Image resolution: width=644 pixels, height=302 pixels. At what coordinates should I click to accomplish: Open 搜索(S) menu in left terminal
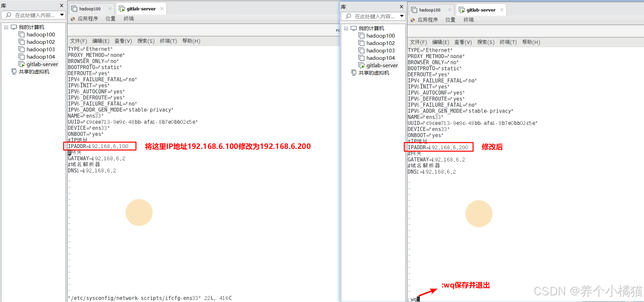[x=146, y=41]
